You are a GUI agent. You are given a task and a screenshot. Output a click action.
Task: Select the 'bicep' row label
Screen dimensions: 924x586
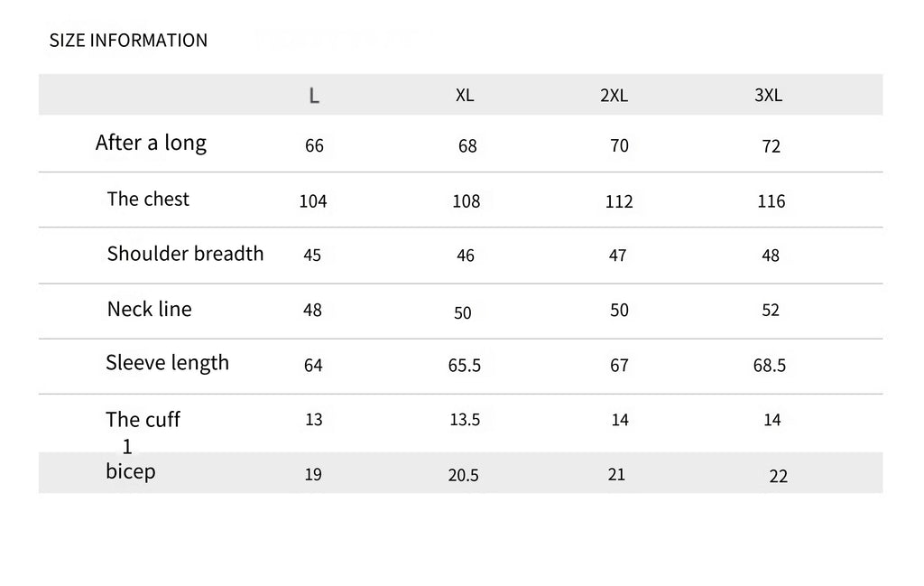coord(131,471)
